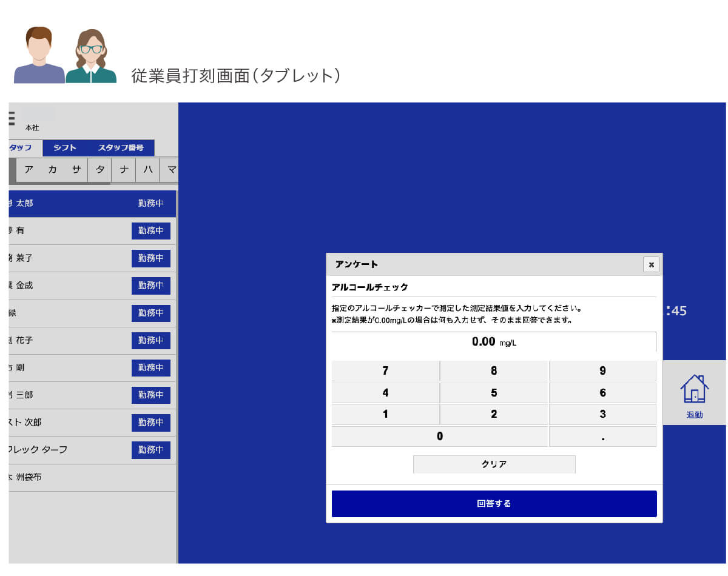
Task: Select the staff name ending 緑
Action: pyautogui.click(x=12, y=313)
